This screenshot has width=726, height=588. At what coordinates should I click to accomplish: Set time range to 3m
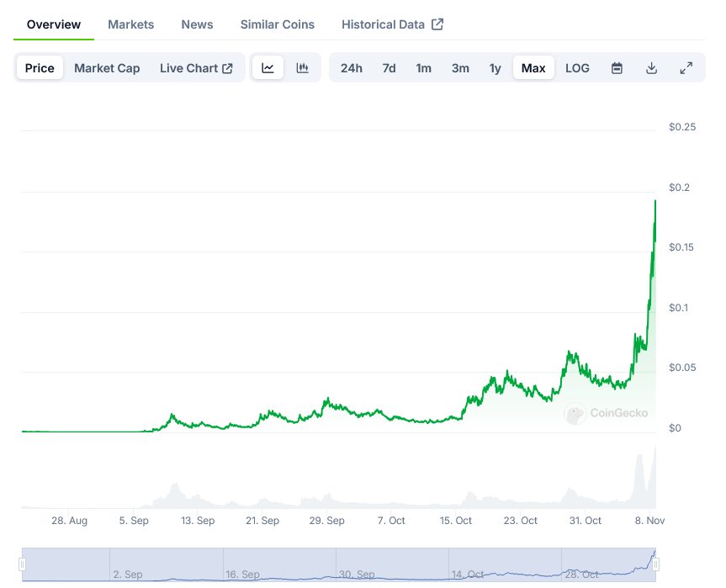click(460, 68)
